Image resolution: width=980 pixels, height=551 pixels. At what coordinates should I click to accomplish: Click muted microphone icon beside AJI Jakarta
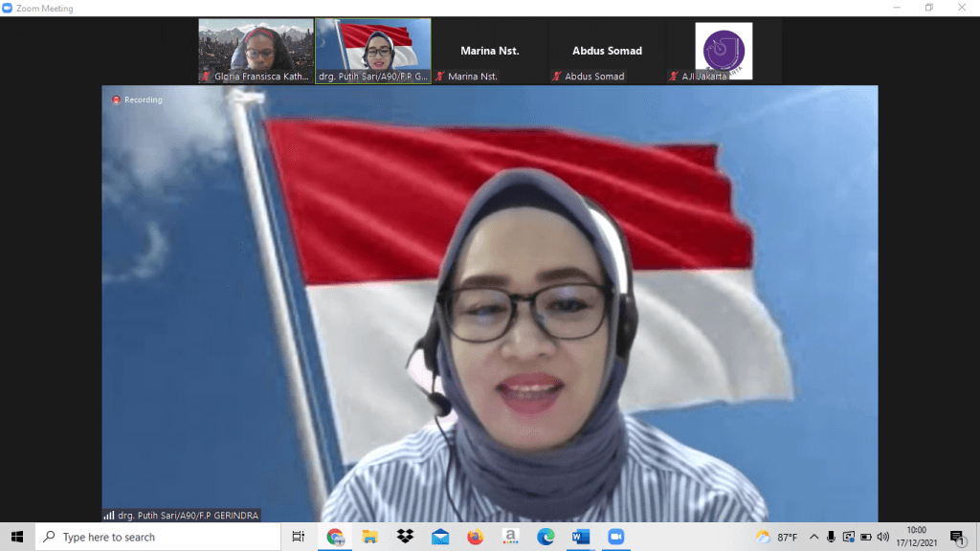[x=673, y=77]
